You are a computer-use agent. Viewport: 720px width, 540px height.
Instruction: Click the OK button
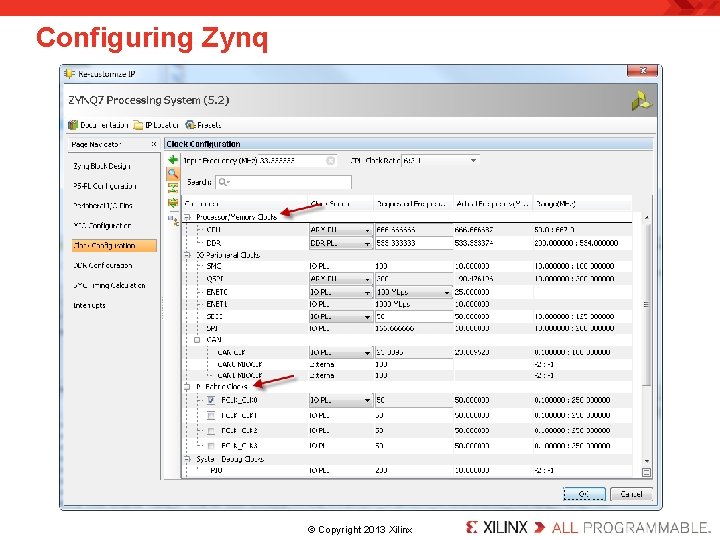tap(584, 494)
